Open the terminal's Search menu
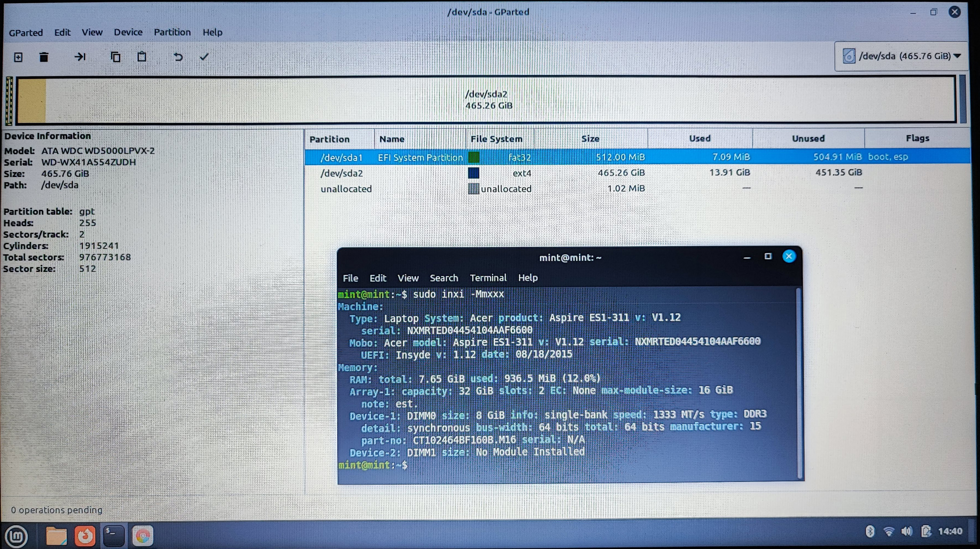980x549 pixels. tap(444, 278)
